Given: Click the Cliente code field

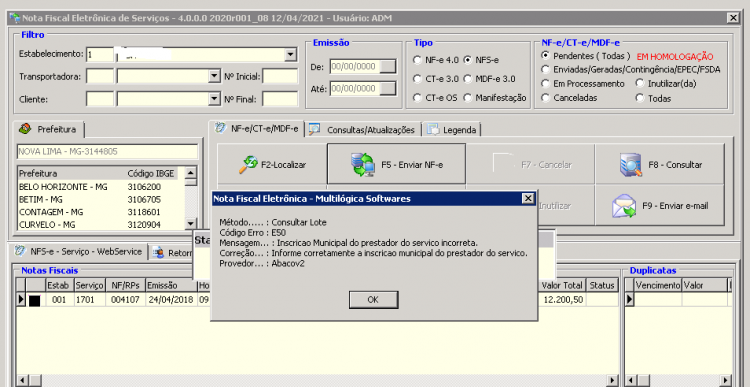Looking at the screenshot, I should (x=100, y=99).
